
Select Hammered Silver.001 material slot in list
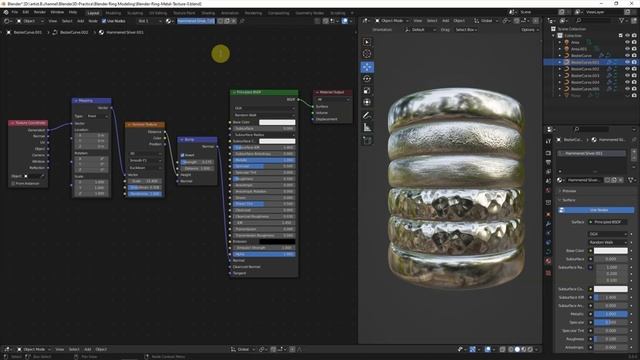pos(592,153)
